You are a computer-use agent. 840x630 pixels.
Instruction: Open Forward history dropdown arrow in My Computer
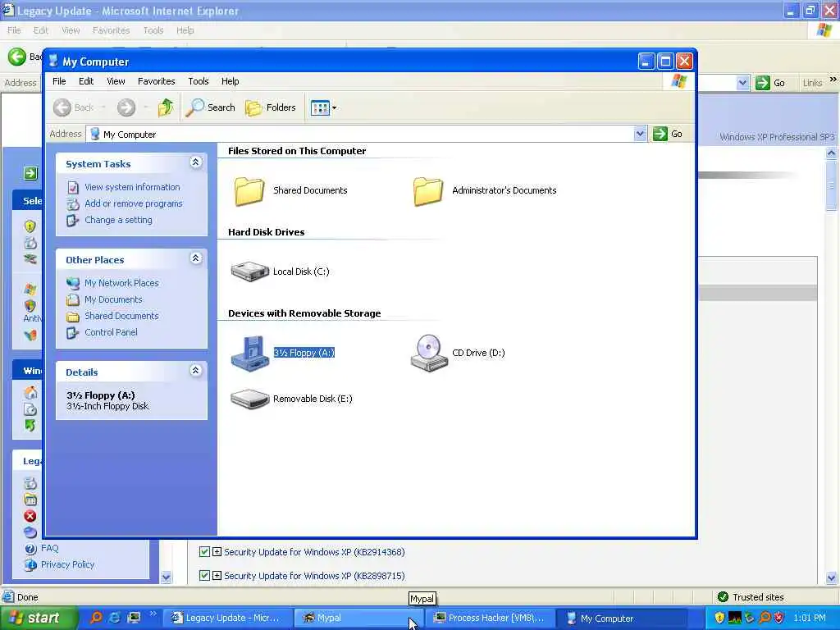click(x=145, y=107)
